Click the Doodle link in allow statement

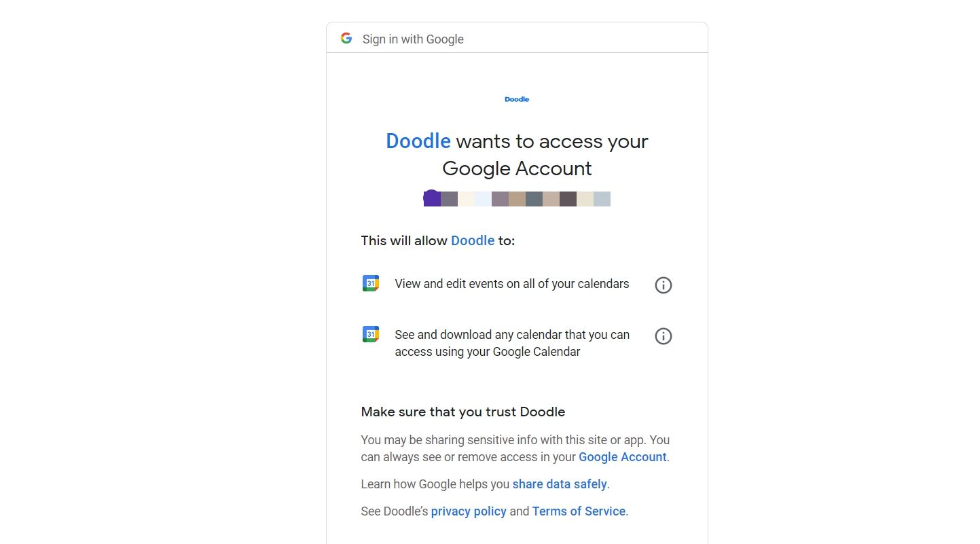[x=472, y=240]
